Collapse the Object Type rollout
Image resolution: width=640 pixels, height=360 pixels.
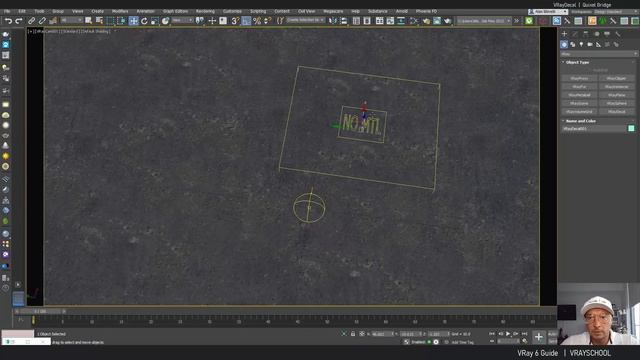(577, 62)
